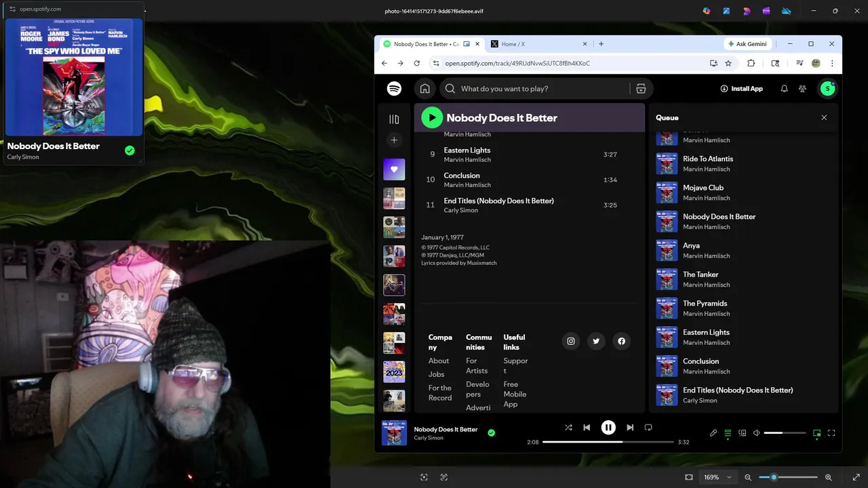Open the Chrome three-dot menu

(832, 63)
